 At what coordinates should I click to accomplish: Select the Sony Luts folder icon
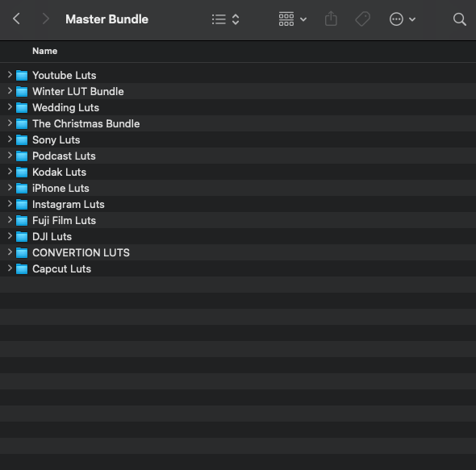pos(22,140)
